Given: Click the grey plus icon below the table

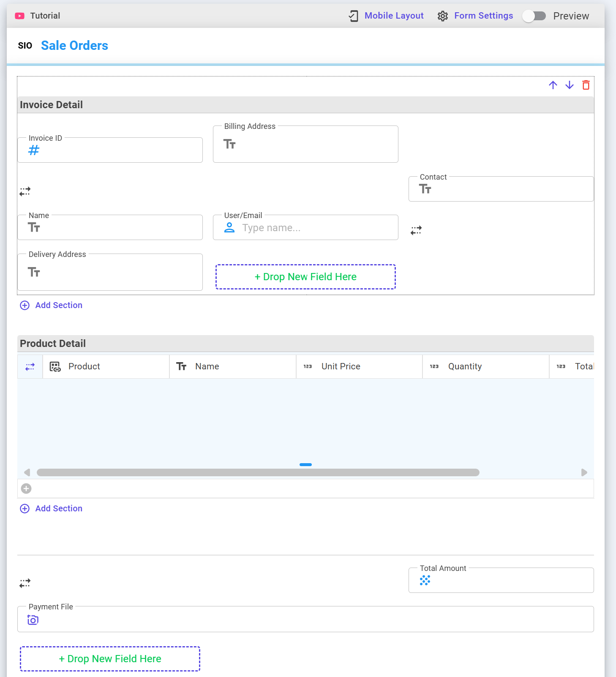Looking at the screenshot, I should [x=26, y=489].
